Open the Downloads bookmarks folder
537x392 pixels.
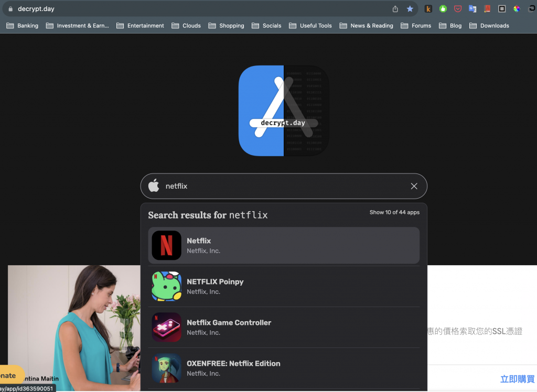click(489, 26)
